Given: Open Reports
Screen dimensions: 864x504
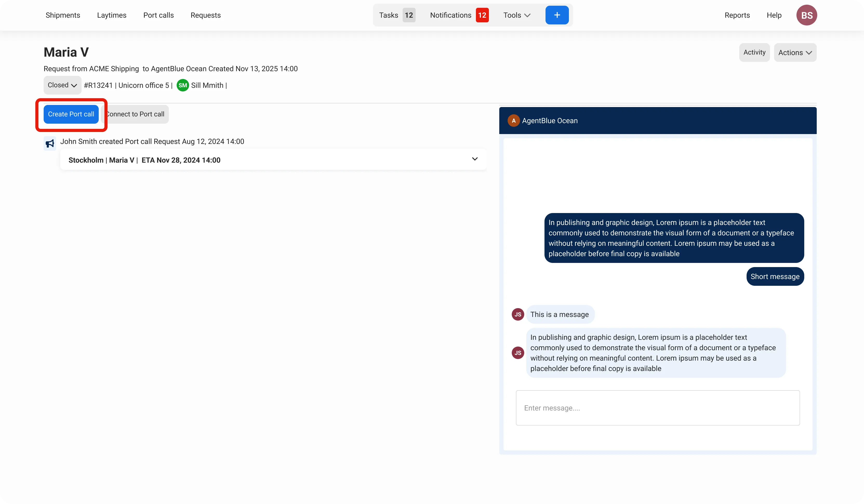Looking at the screenshot, I should pyautogui.click(x=737, y=15).
